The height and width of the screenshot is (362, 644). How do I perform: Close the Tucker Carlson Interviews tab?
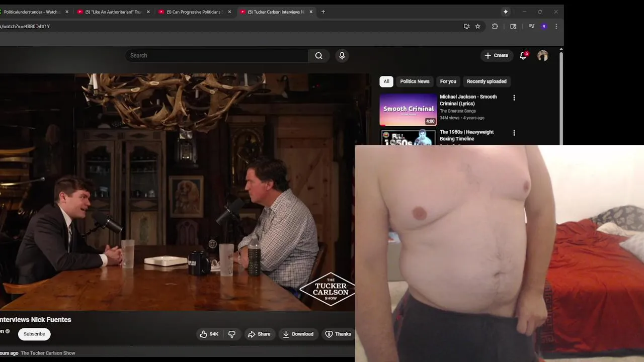tap(310, 12)
